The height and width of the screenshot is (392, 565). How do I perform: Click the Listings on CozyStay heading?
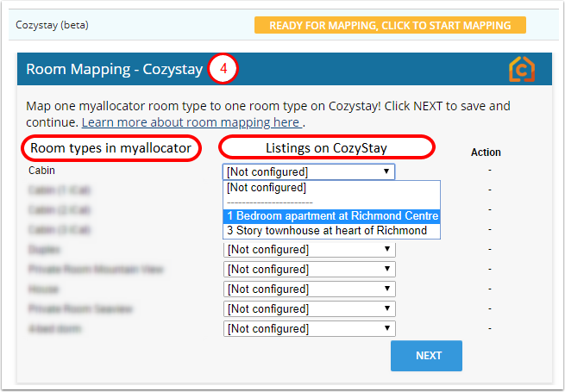326,148
